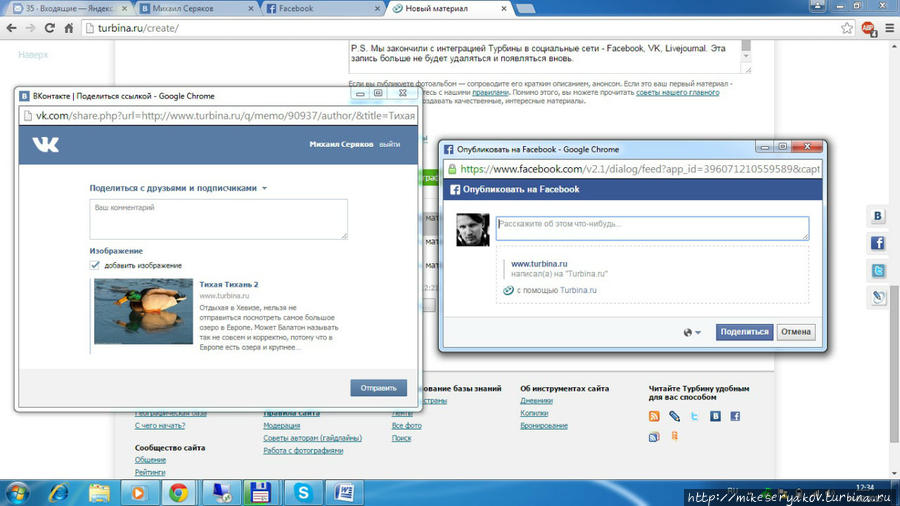This screenshot has height=506, width=900.
Task: Bookmark page with the star icon
Action: coord(847,28)
